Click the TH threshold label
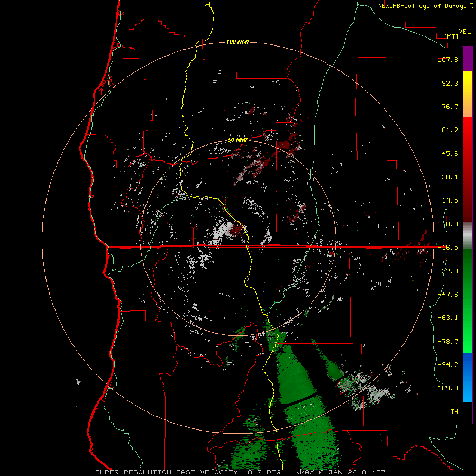The height and width of the screenshot is (476, 476). click(x=454, y=411)
